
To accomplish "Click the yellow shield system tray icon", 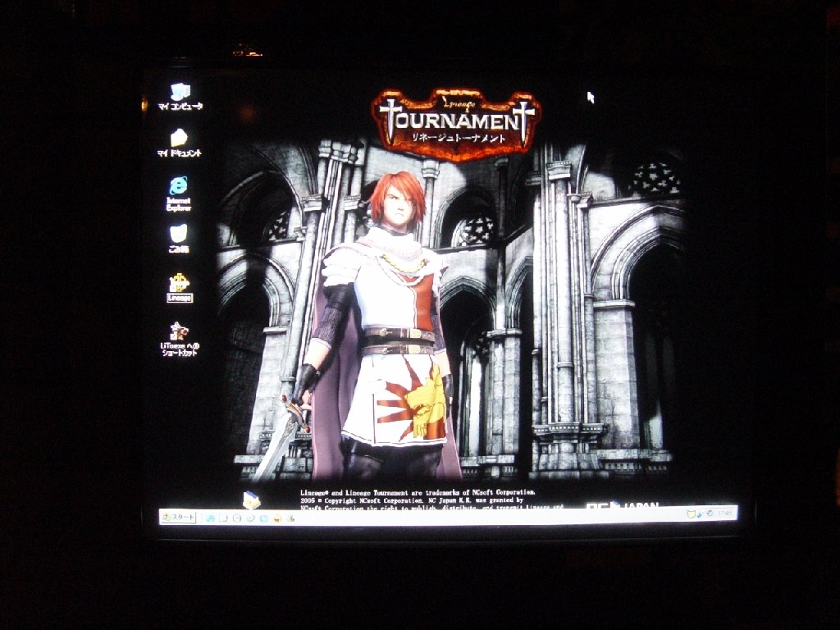I will (692, 514).
